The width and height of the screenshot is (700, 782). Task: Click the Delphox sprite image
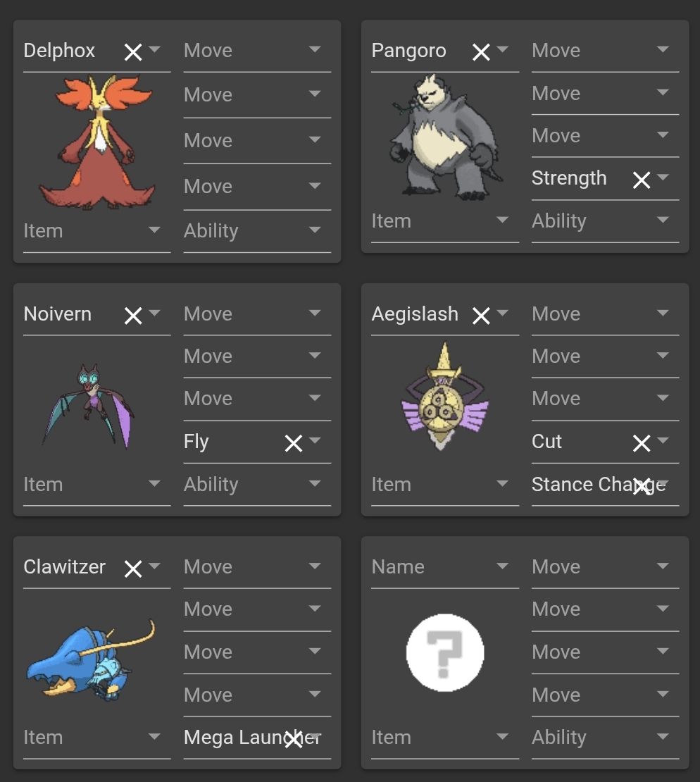point(96,143)
